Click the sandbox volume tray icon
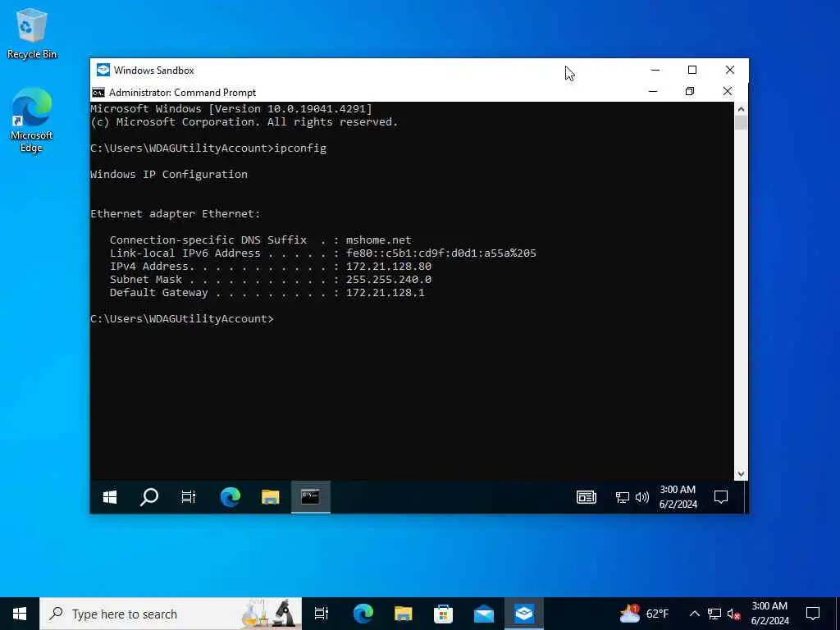 click(641, 498)
